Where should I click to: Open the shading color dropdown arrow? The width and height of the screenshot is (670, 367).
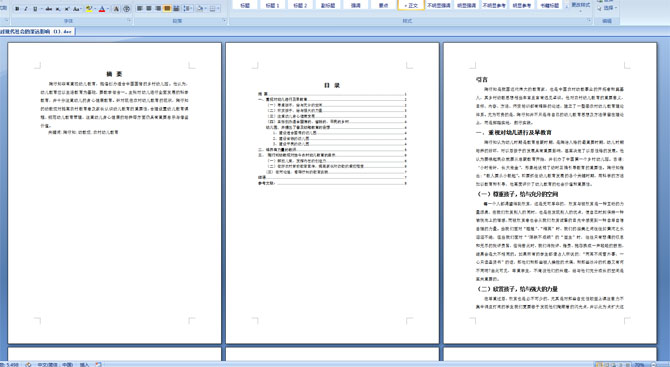coord(206,9)
